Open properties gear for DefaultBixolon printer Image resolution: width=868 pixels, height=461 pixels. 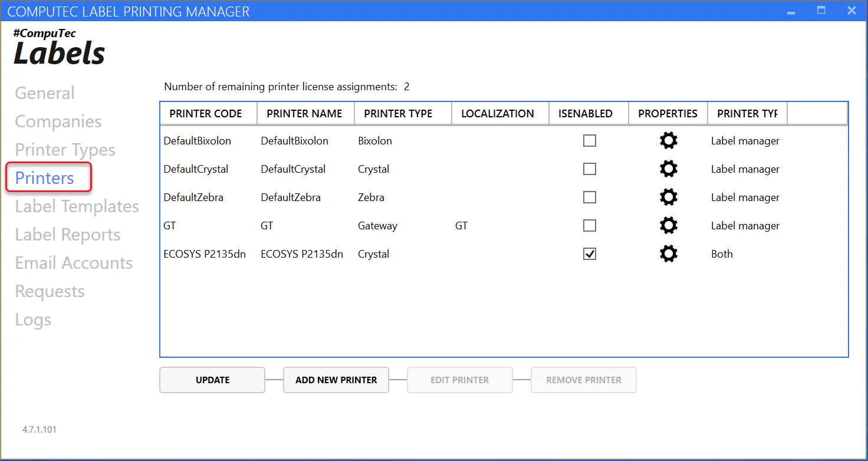tap(668, 141)
